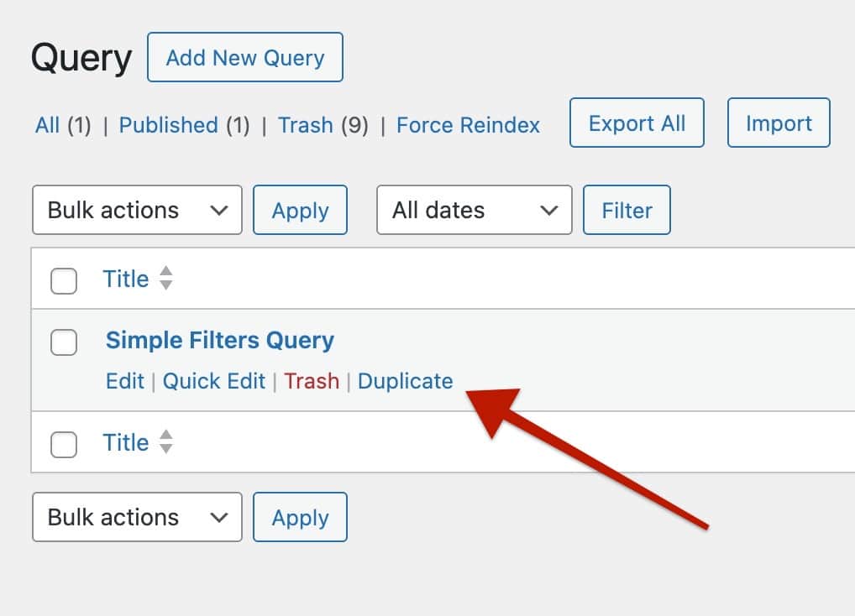The width and height of the screenshot is (855, 616).
Task: Export all queries with Export All
Action: pos(636,123)
